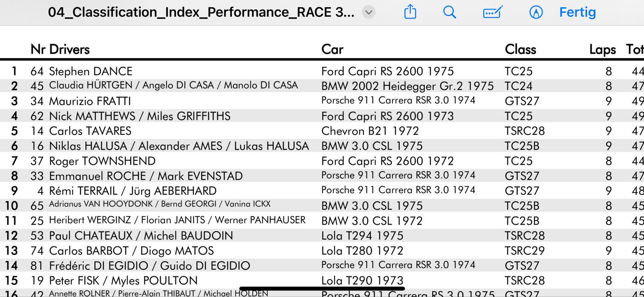This screenshot has height=297, width=644.
Task: Expand the document title chevron dropdown
Action: 368,12
